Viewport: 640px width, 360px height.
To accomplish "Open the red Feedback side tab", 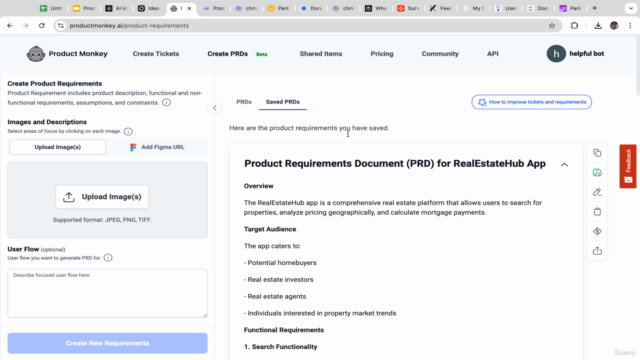I will click(628, 166).
